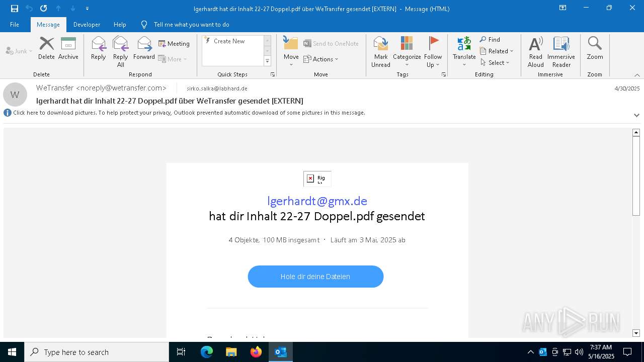Click the vertical scrollbar thumb
Viewport: 644px width, 362px height.
[x=636, y=176]
